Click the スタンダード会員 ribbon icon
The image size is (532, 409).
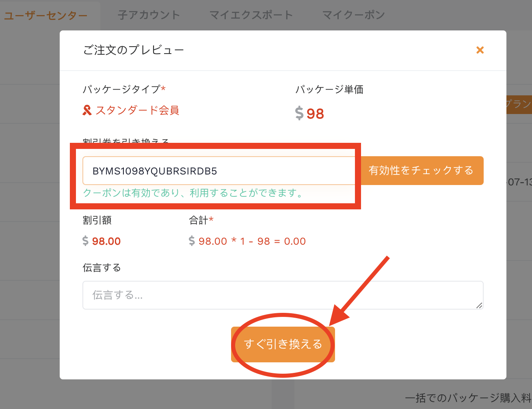coord(87,110)
